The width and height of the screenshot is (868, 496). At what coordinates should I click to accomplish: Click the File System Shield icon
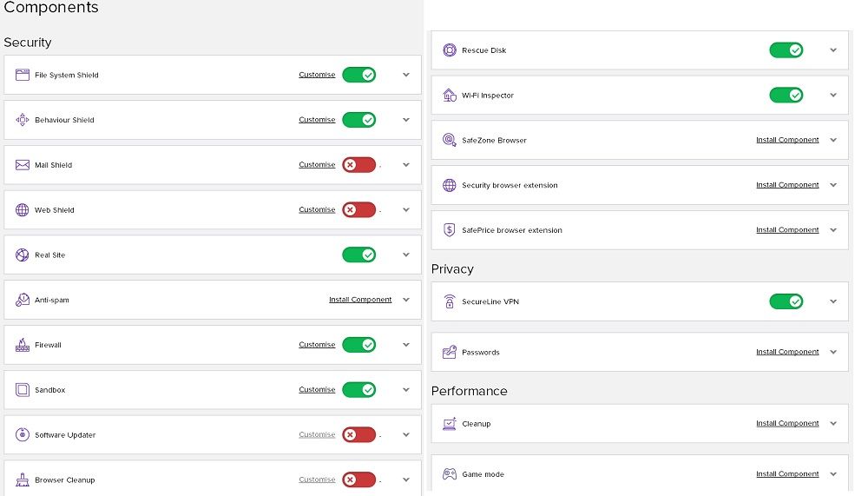tap(23, 75)
